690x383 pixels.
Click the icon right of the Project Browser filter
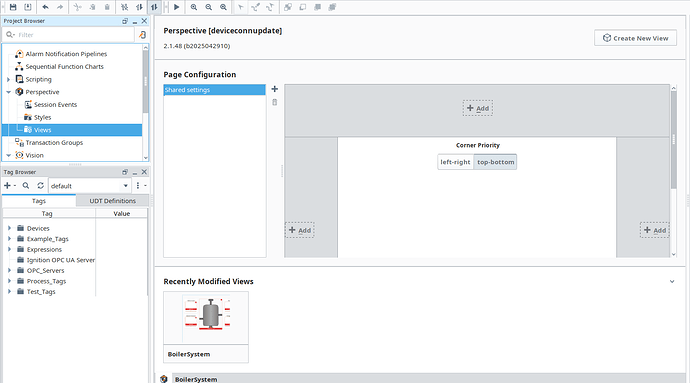point(142,35)
